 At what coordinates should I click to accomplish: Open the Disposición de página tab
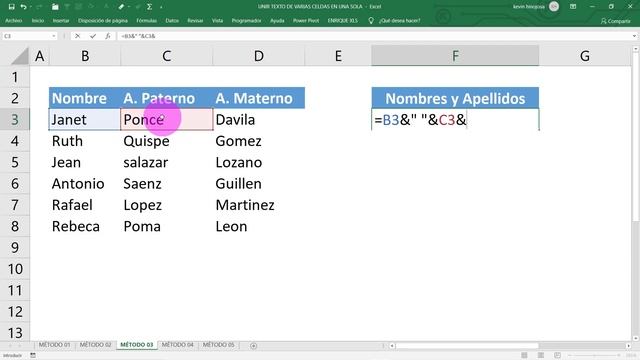103,20
